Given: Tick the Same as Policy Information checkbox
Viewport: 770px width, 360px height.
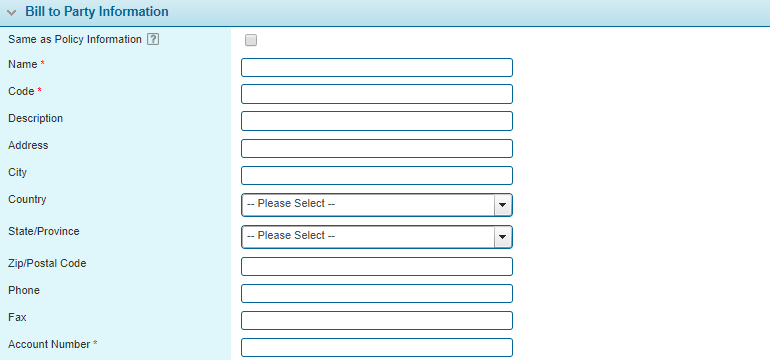Looking at the screenshot, I should (251, 40).
